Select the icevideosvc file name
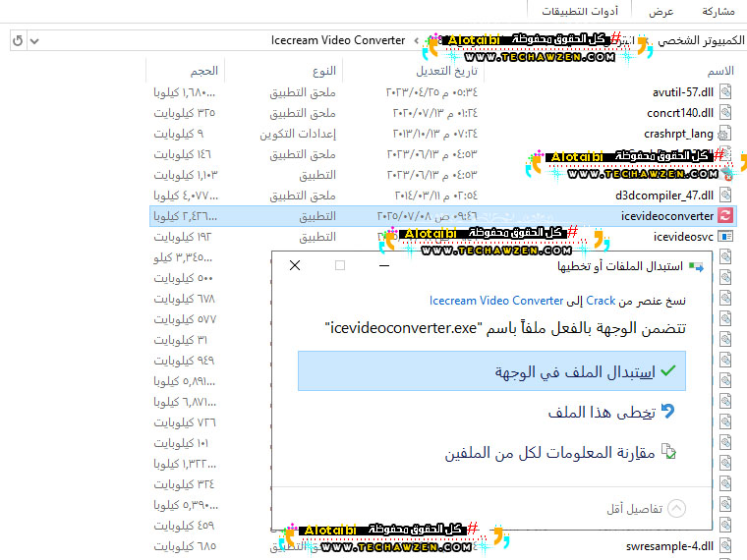The height and width of the screenshot is (560, 747). pyautogui.click(x=683, y=237)
